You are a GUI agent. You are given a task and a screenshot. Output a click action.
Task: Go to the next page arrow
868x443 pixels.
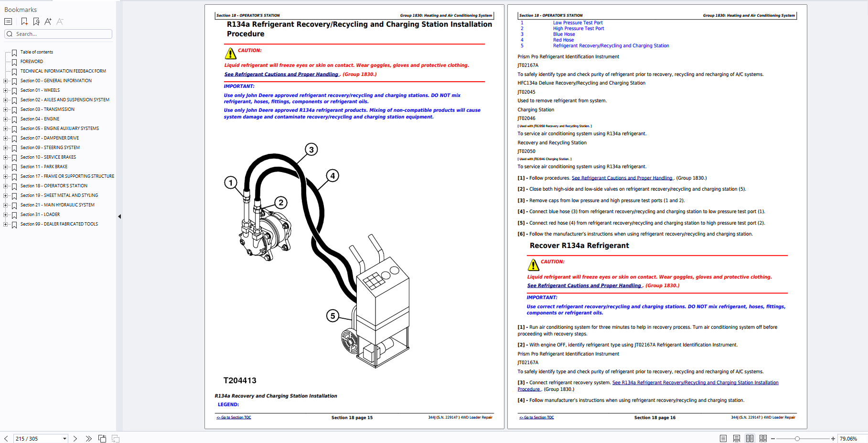(x=75, y=439)
